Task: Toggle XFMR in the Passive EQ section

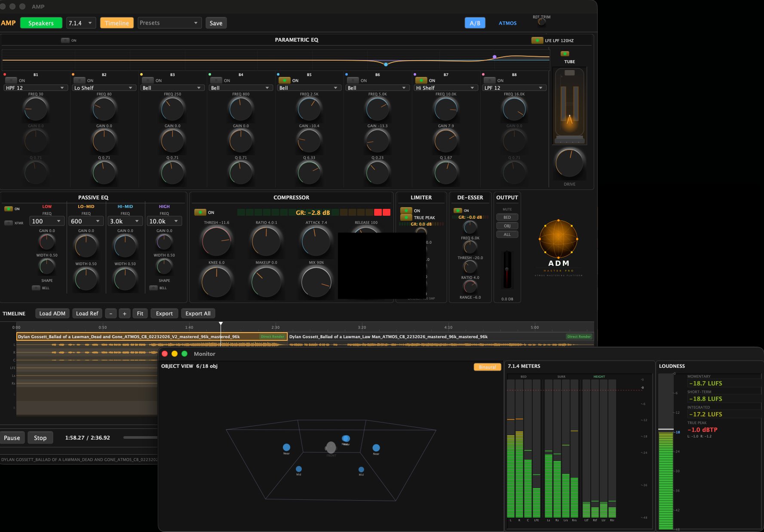Action: click(8, 223)
